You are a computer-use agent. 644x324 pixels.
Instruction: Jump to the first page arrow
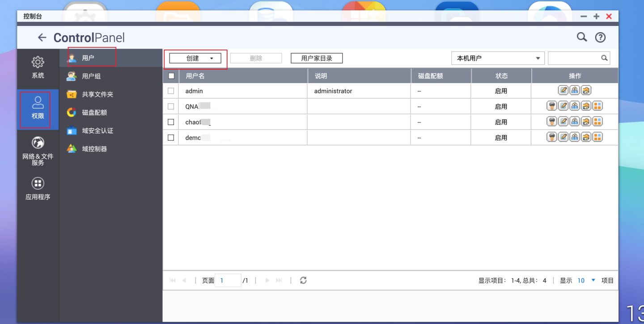pos(173,281)
